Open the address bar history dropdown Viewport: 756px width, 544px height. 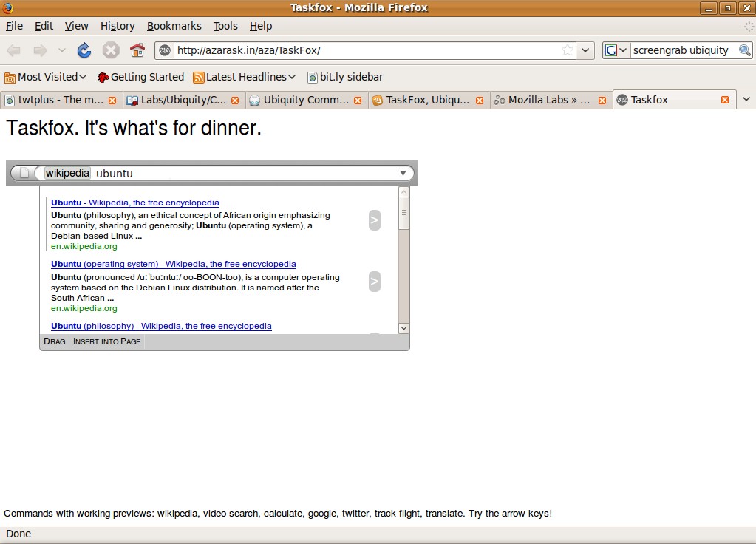pos(585,50)
